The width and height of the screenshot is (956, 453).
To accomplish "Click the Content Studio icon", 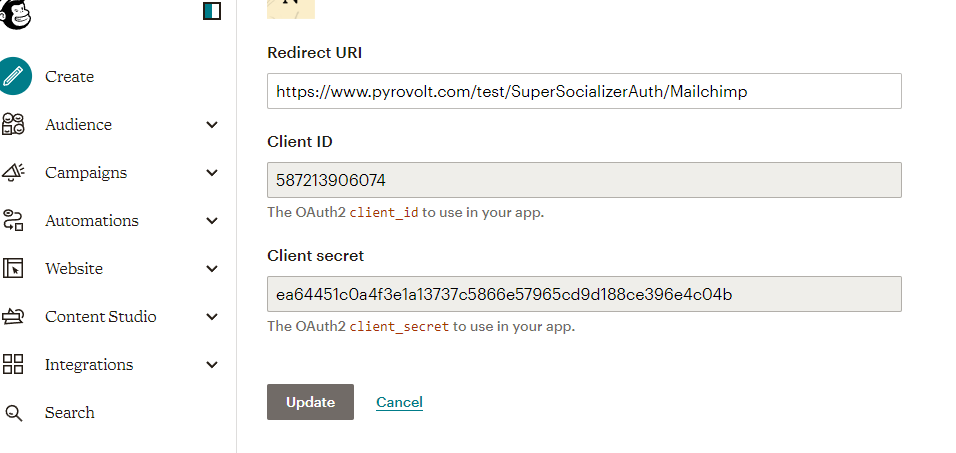I will pos(13,316).
